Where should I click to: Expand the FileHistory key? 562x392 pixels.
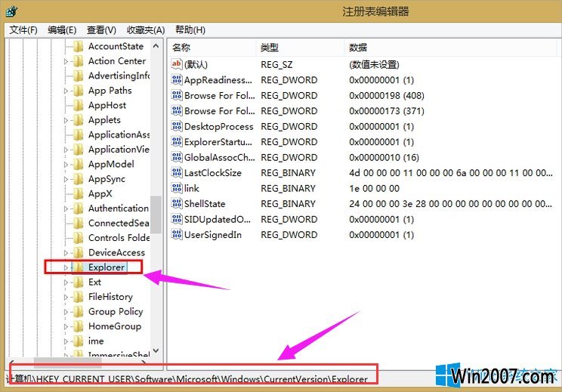66,298
